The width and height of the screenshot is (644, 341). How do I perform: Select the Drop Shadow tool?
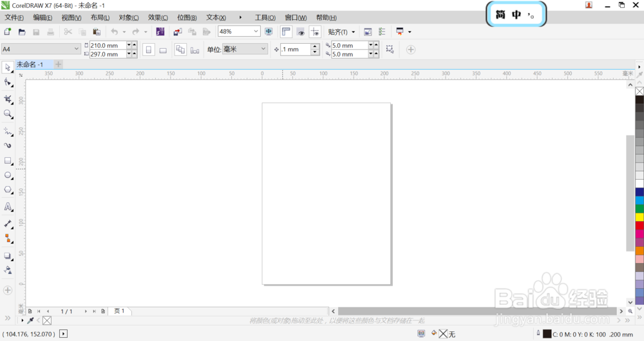pos(7,256)
